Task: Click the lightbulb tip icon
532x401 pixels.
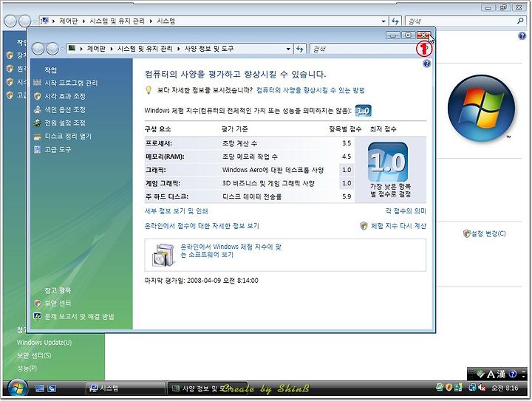Action: click(149, 90)
